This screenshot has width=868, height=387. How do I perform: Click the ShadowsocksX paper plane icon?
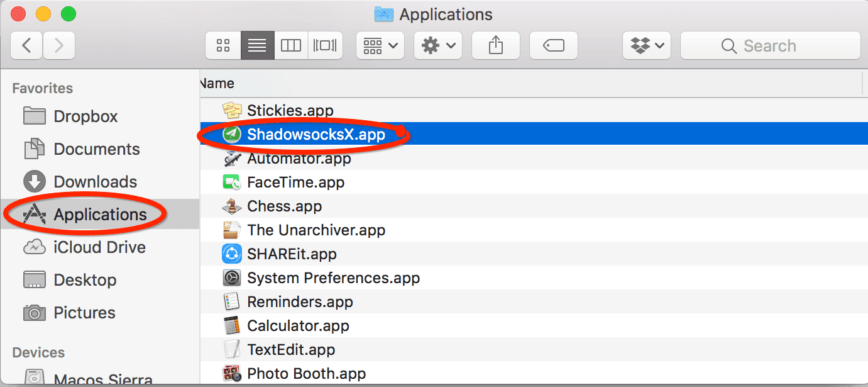(233, 134)
